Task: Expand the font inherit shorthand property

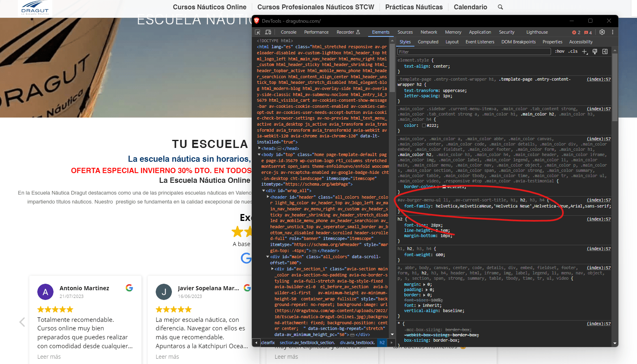Action: coord(419,306)
